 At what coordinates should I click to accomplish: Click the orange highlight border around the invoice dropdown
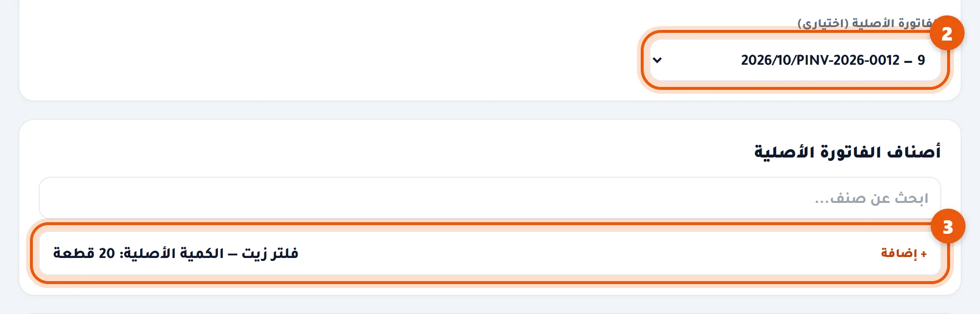[x=795, y=88]
